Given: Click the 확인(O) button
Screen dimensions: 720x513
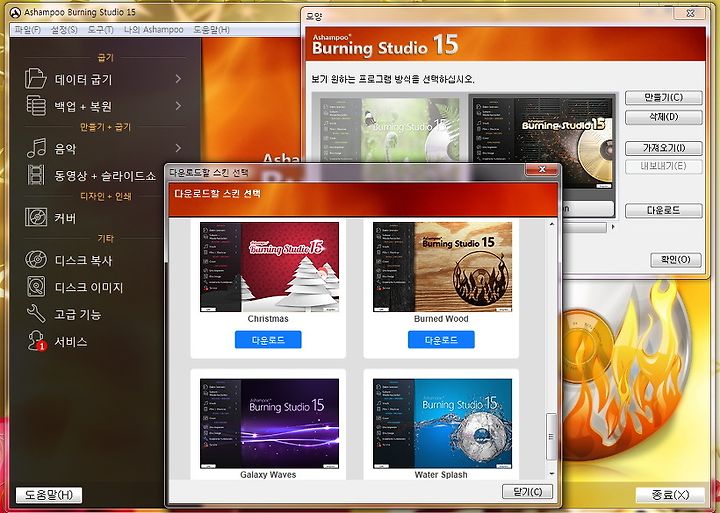Looking at the screenshot, I should click(x=676, y=259).
